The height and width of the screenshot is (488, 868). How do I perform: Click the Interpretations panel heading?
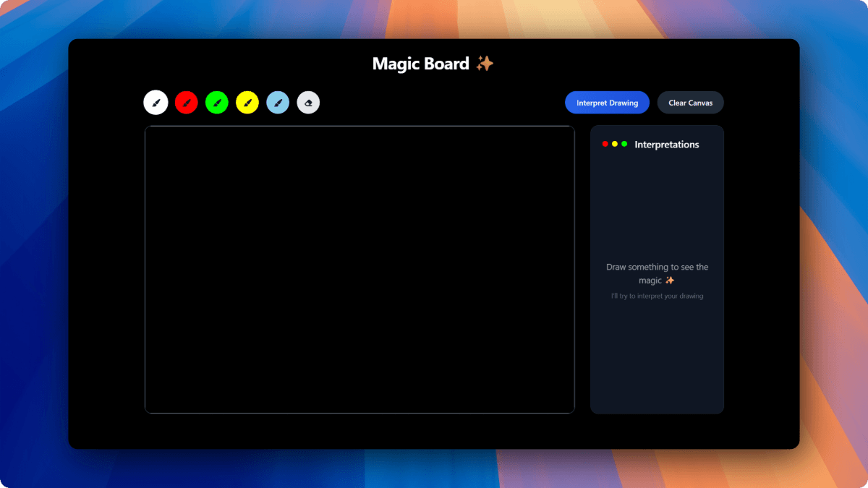666,145
